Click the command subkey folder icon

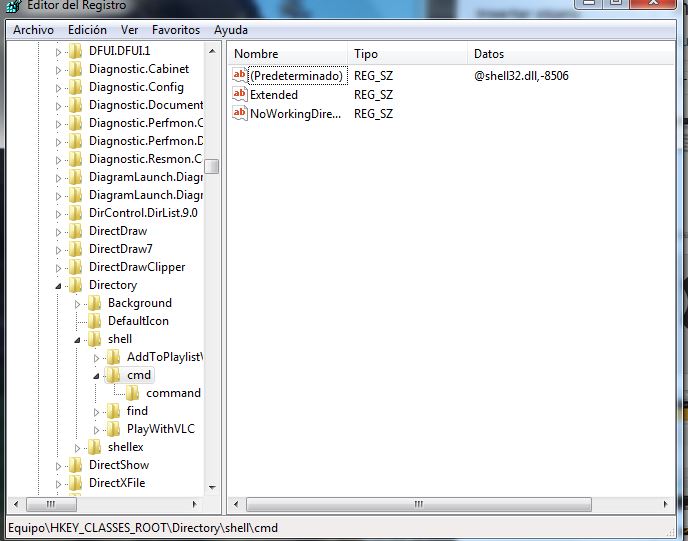click(133, 393)
